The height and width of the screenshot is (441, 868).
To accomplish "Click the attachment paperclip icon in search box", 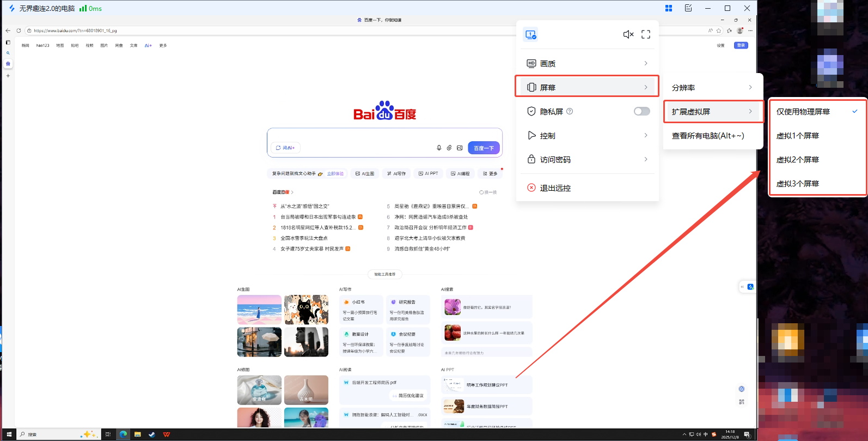I will (449, 148).
